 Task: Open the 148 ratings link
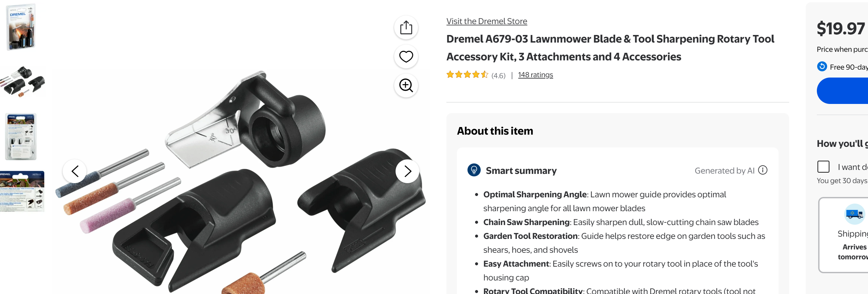(535, 75)
